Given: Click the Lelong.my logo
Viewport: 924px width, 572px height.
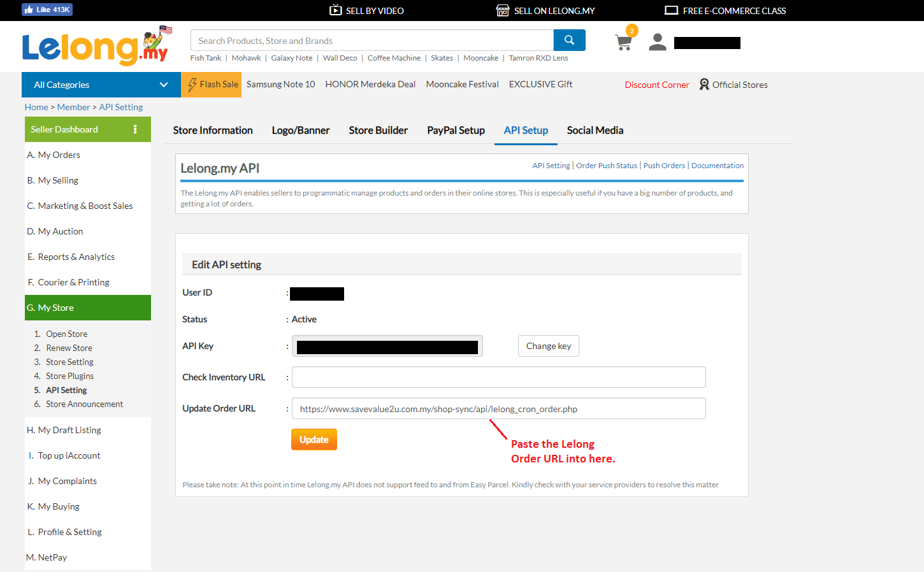Looking at the screenshot, I should (x=96, y=46).
